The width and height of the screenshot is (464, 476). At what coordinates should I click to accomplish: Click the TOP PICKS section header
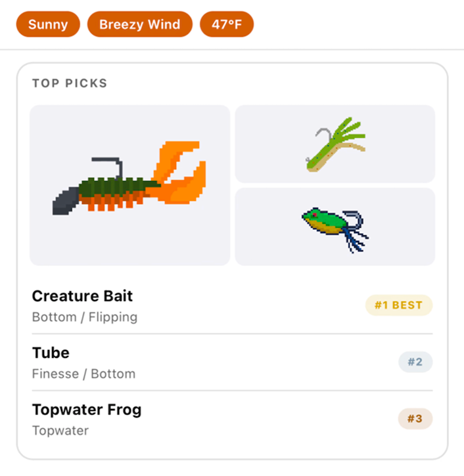click(x=70, y=83)
